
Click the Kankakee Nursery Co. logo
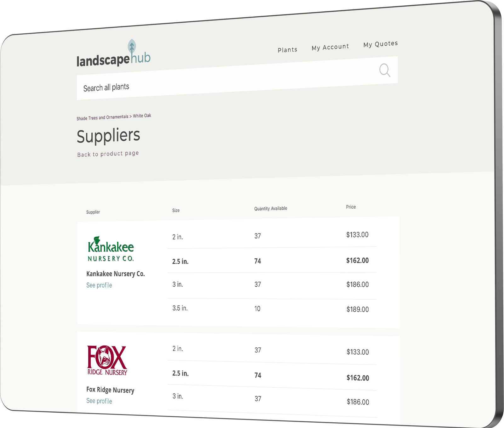[111, 249]
